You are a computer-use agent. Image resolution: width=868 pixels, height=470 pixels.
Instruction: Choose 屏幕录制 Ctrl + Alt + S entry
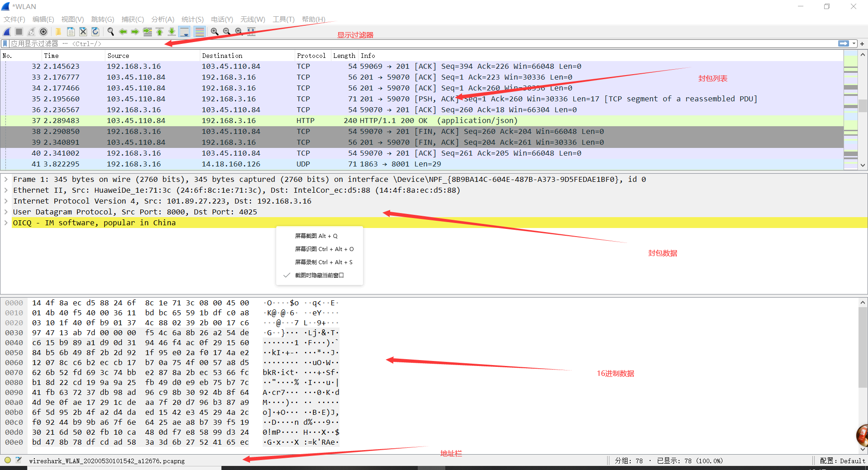click(x=319, y=262)
